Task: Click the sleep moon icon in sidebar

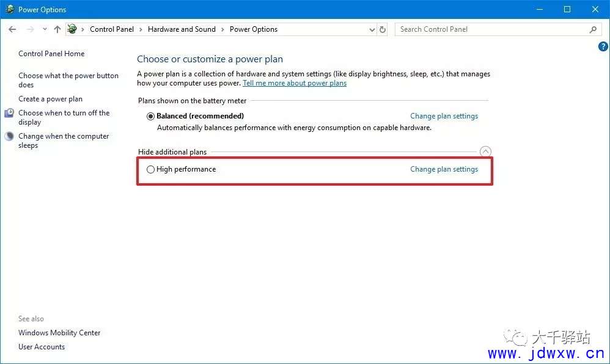Action: [9, 136]
